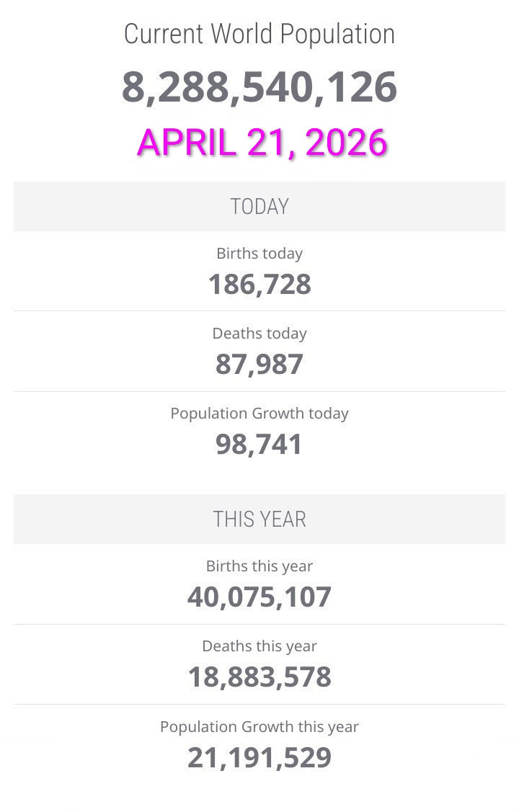Click the 18,883,578 deaths counter
519x812 pixels.
pyautogui.click(x=259, y=677)
